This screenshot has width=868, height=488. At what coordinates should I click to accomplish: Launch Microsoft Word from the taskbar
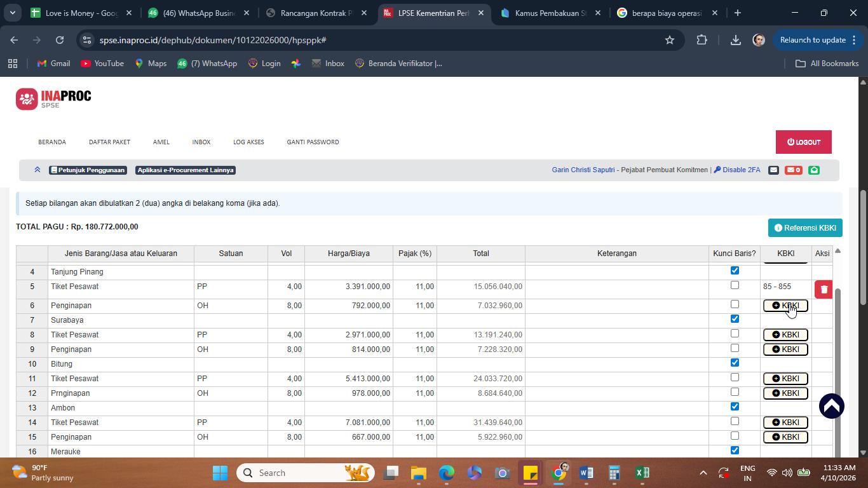pyautogui.click(x=587, y=473)
